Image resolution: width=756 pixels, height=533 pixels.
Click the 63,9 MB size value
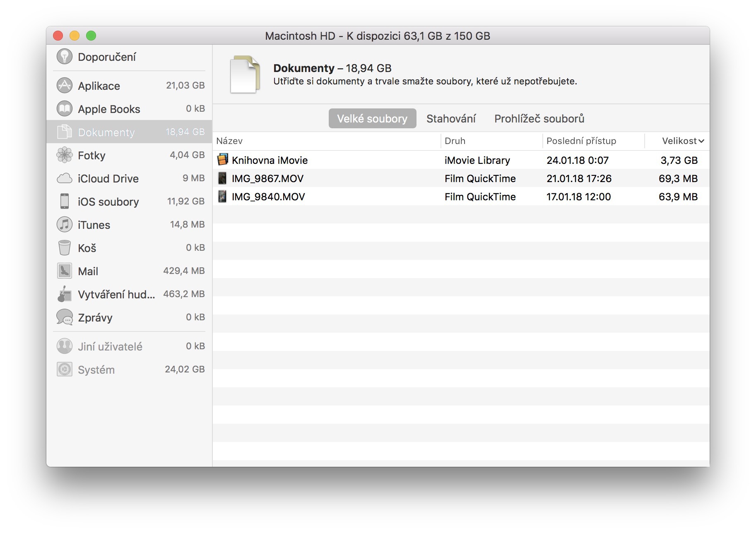click(x=678, y=197)
